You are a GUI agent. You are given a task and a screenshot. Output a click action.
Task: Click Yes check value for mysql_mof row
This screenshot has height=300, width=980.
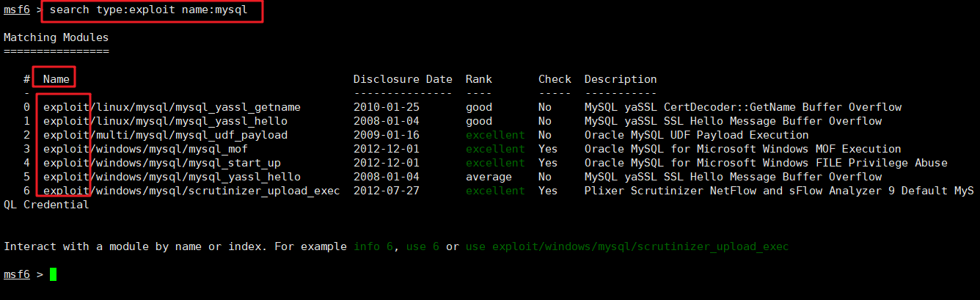(548, 149)
